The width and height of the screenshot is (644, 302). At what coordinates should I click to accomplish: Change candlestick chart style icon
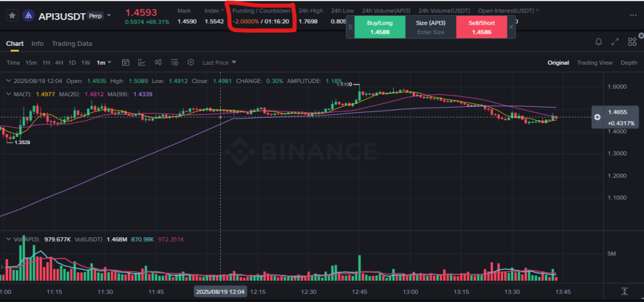[x=158, y=62]
